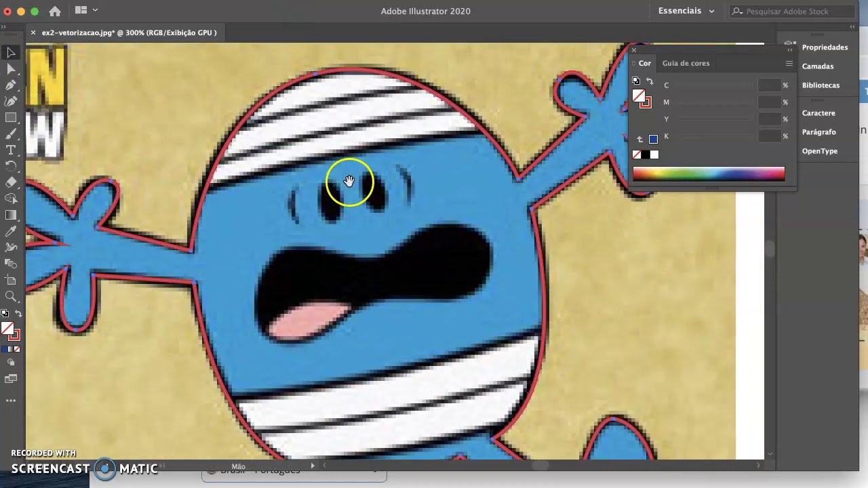This screenshot has height=488, width=868.
Task: Reset default fill and stroke in toolbar
Action: 5,314
